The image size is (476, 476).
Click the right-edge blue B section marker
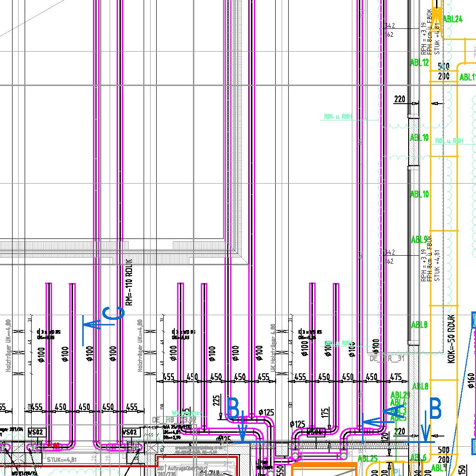coord(435,410)
